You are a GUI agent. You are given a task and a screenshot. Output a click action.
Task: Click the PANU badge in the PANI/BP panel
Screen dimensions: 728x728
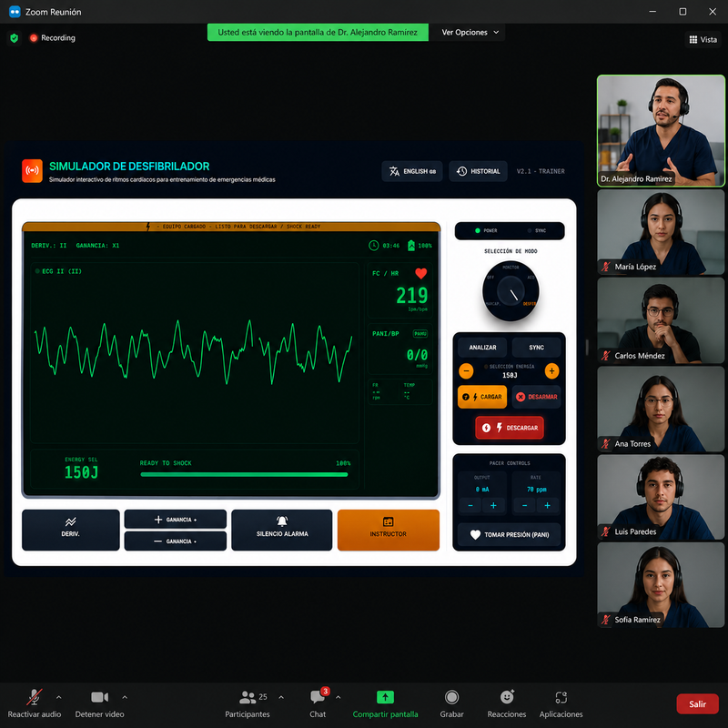point(420,333)
